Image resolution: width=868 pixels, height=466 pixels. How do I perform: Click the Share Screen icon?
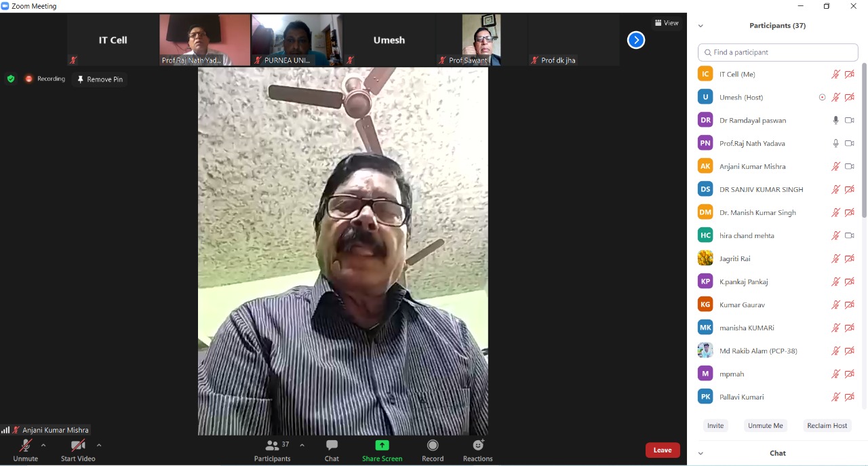382,446
